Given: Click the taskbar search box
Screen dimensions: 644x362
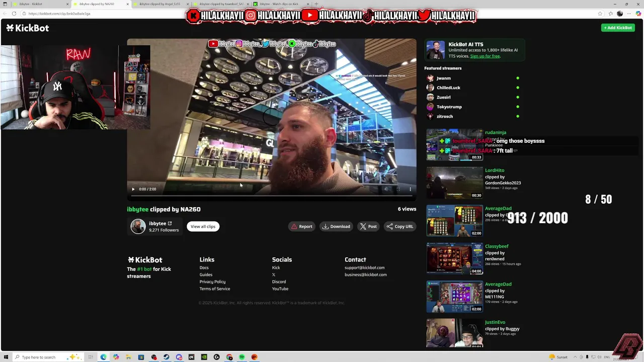Looking at the screenshot, I should tap(48, 357).
